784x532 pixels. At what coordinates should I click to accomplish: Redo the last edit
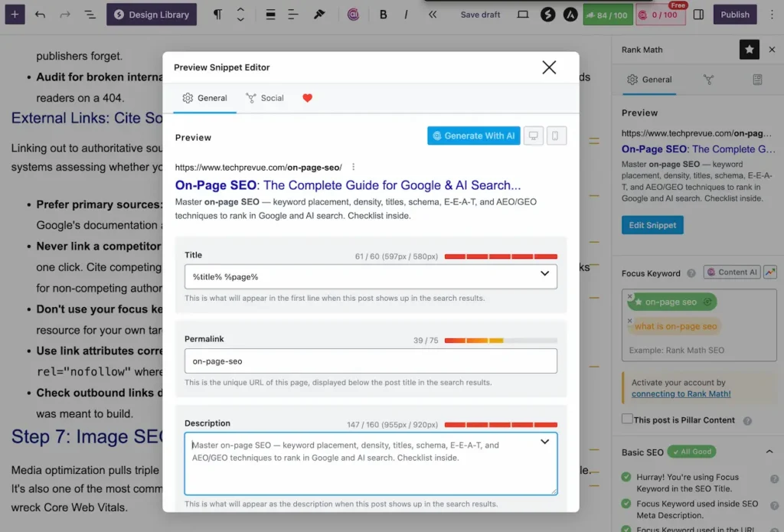65,15
